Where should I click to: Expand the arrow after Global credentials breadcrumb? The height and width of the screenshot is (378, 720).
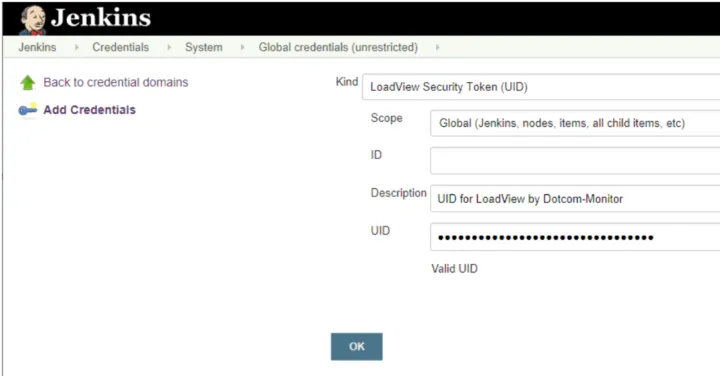pos(437,47)
